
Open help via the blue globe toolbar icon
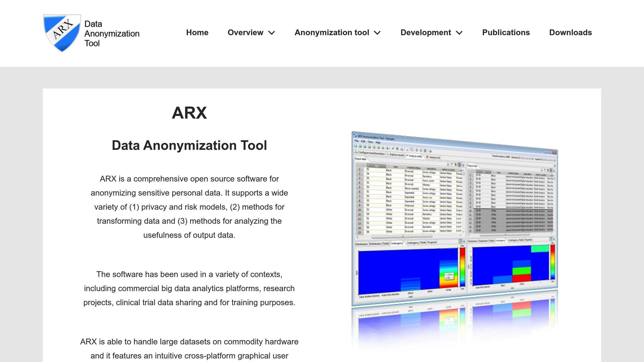point(430,151)
